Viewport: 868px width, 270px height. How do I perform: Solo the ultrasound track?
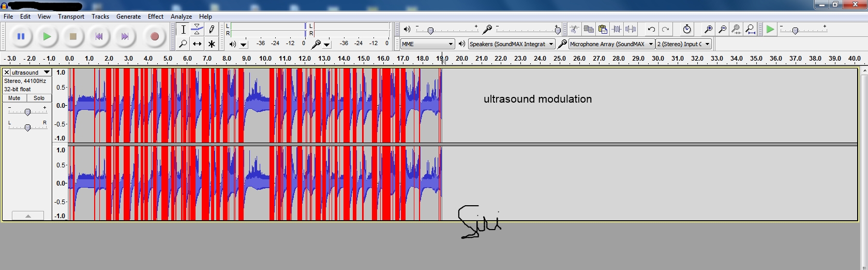point(39,98)
